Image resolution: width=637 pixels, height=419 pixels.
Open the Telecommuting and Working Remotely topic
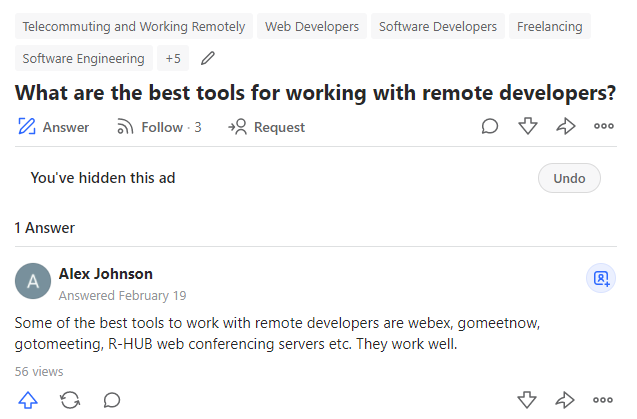click(134, 26)
